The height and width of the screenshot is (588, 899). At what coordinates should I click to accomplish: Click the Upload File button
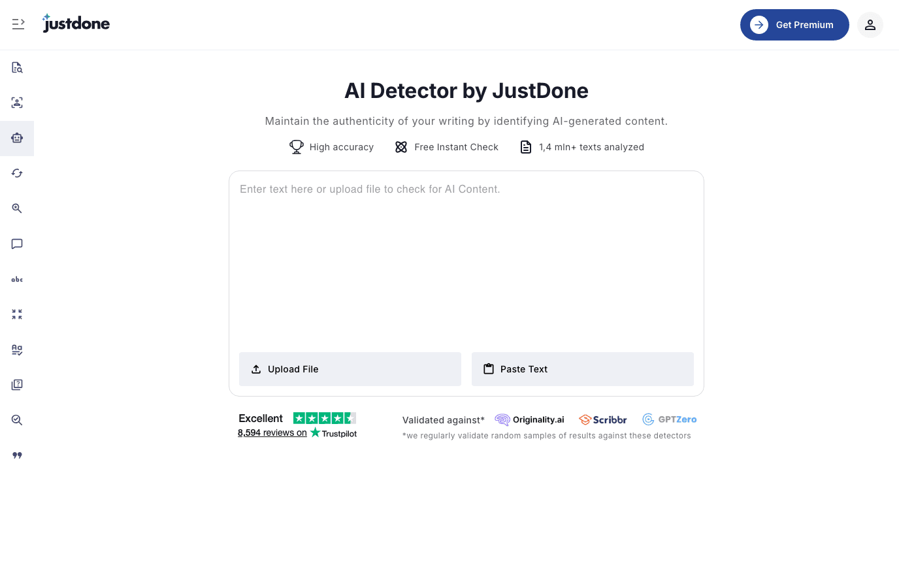click(350, 369)
